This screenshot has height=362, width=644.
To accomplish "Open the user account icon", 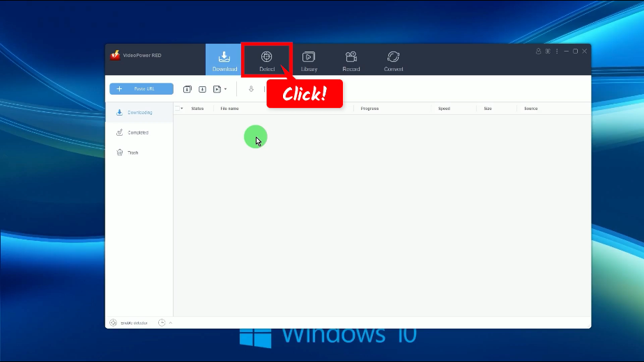I will (538, 52).
